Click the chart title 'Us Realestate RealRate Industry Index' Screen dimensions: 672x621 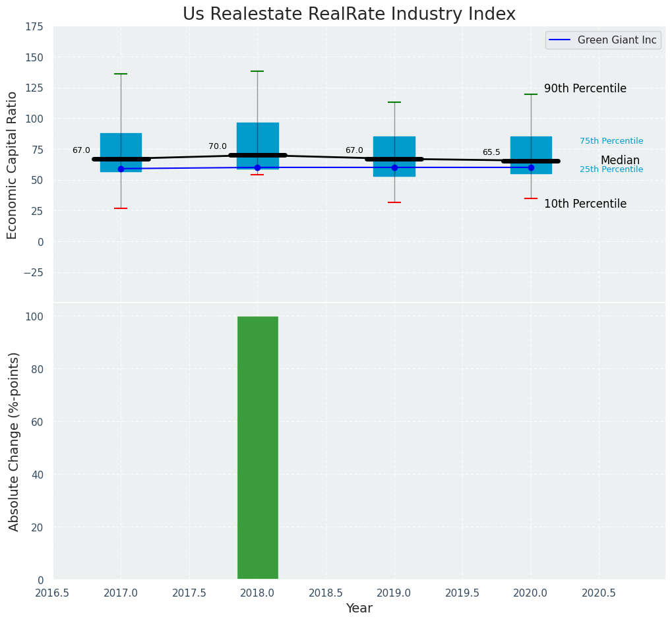coord(349,15)
